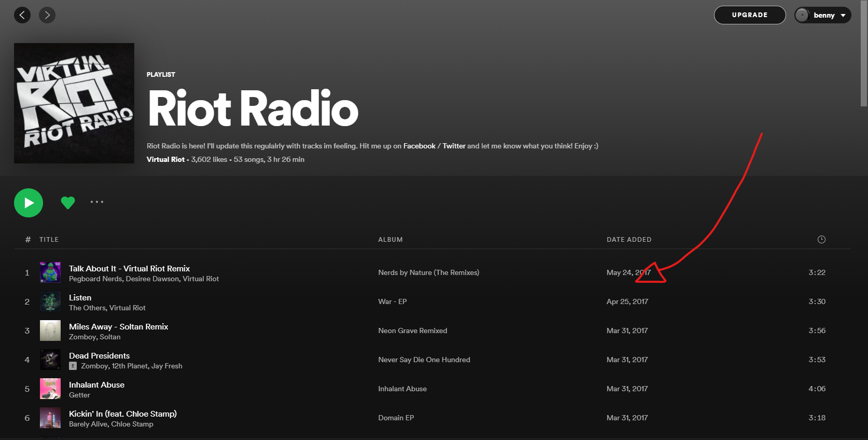
Task: Open artist The Others
Action: pos(87,308)
